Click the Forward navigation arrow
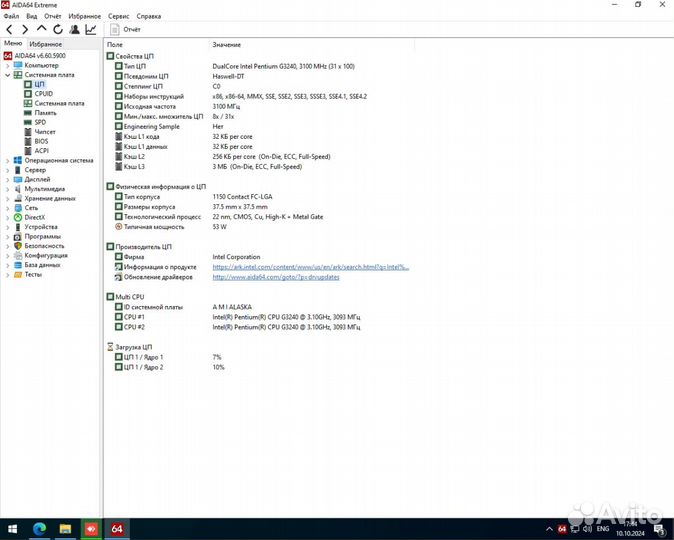674x540 pixels. 25,30
